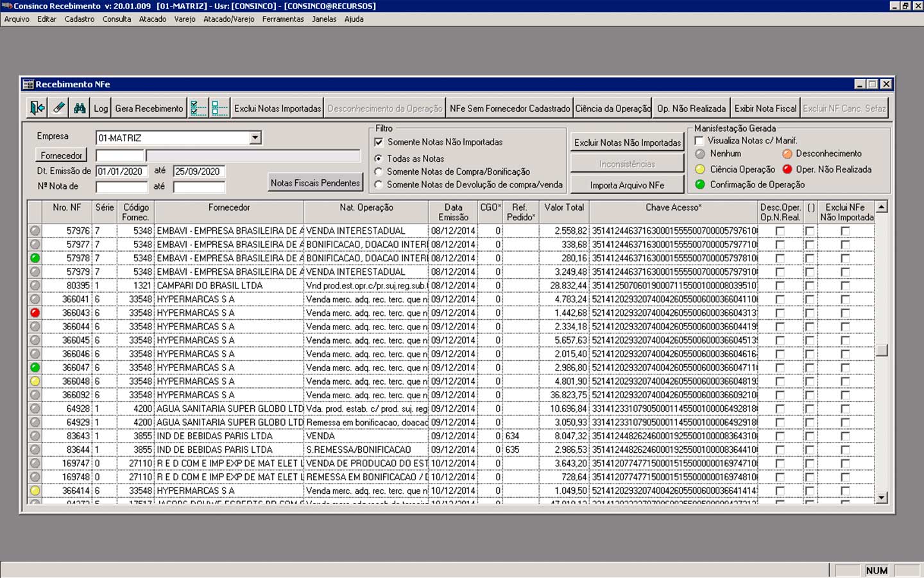The height and width of the screenshot is (578, 924).
Task: Open the Cadastro menu
Action: pos(79,19)
